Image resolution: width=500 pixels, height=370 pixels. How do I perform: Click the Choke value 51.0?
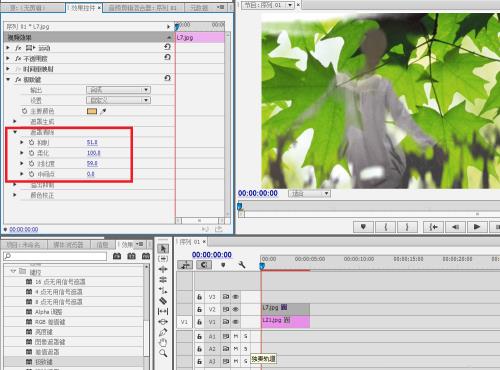(92, 143)
